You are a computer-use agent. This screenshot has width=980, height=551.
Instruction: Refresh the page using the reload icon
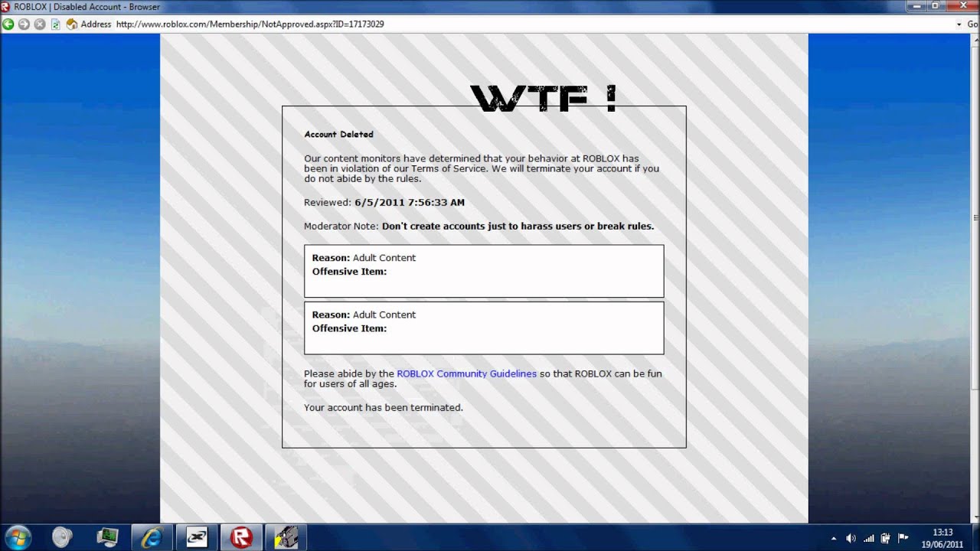click(x=55, y=24)
